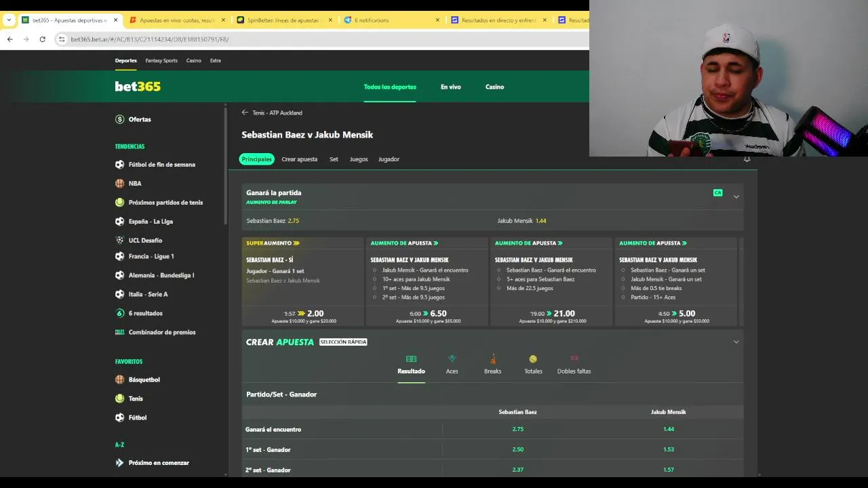Click the arrow icon beside Próximo en comenzar

(120, 463)
